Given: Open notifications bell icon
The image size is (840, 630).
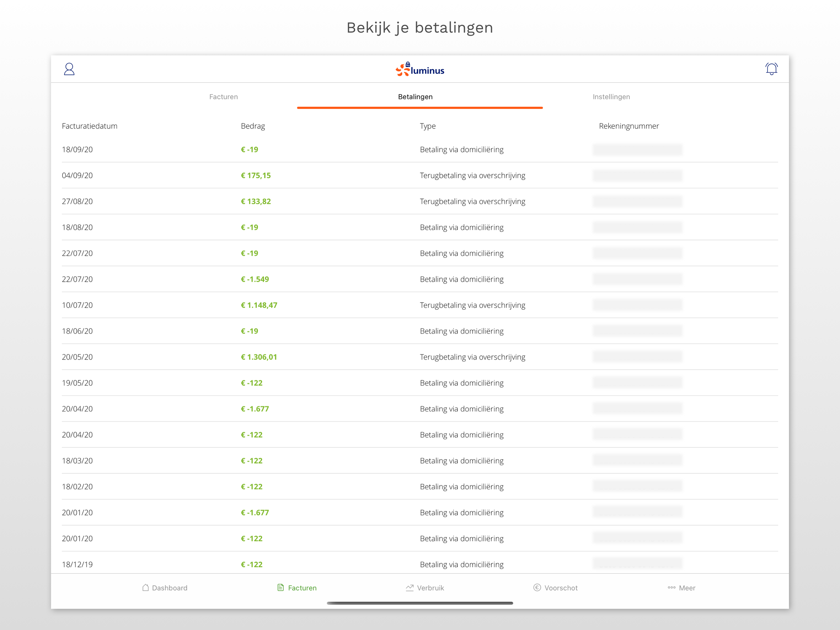Looking at the screenshot, I should pos(771,69).
